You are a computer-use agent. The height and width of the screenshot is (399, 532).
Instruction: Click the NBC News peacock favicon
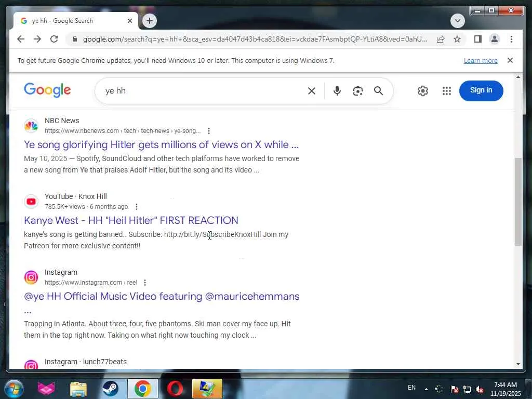coord(31,126)
